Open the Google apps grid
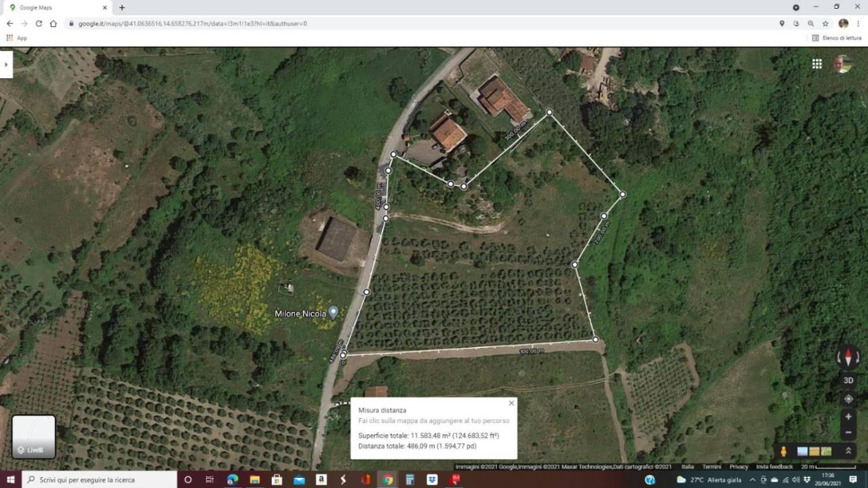Viewport: 868px width, 488px height. (x=816, y=63)
